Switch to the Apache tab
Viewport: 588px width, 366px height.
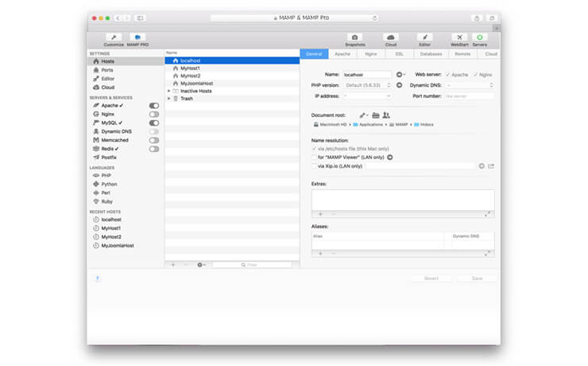point(342,53)
